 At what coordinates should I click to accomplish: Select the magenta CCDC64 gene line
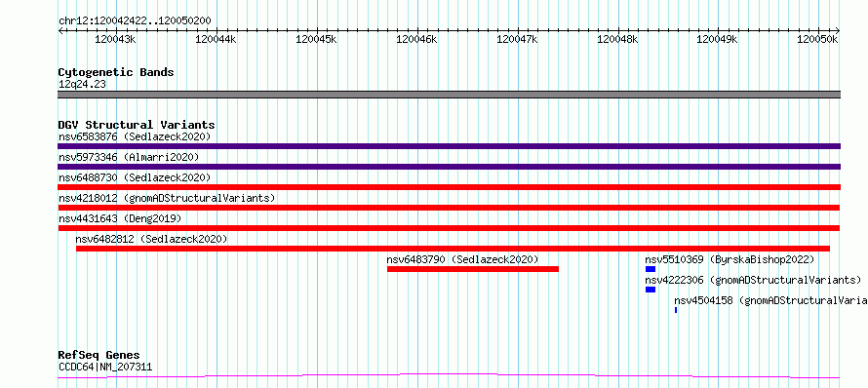click(x=449, y=376)
